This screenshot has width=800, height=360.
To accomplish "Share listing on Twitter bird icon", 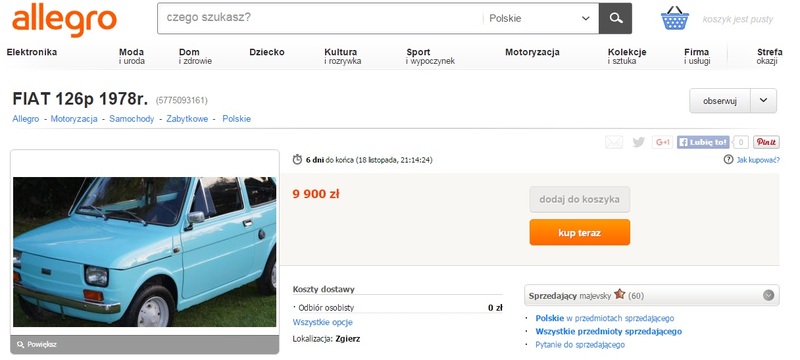I will 638,142.
